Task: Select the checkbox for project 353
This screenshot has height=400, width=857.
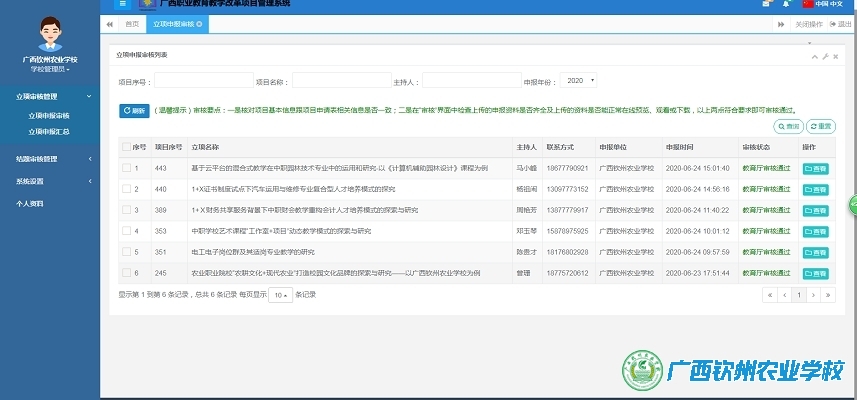Action: click(x=126, y=231)
